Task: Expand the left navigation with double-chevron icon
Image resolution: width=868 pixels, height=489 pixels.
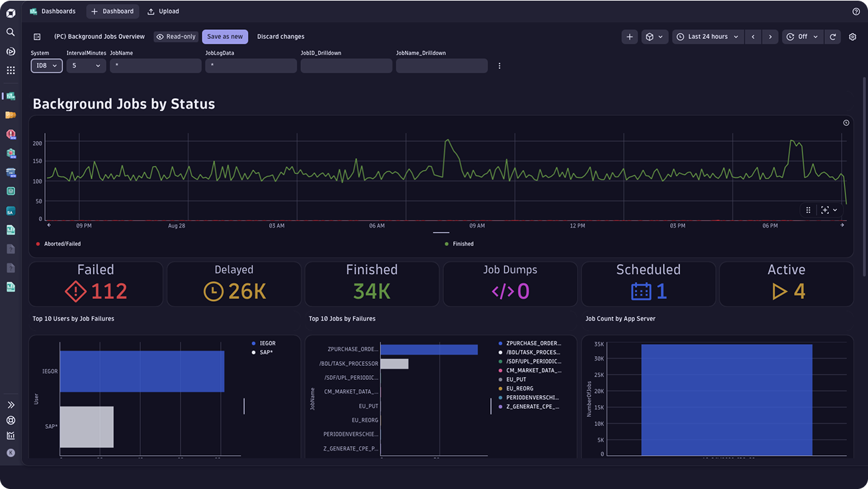Action: pyautogui.click(x=11, y=405)
